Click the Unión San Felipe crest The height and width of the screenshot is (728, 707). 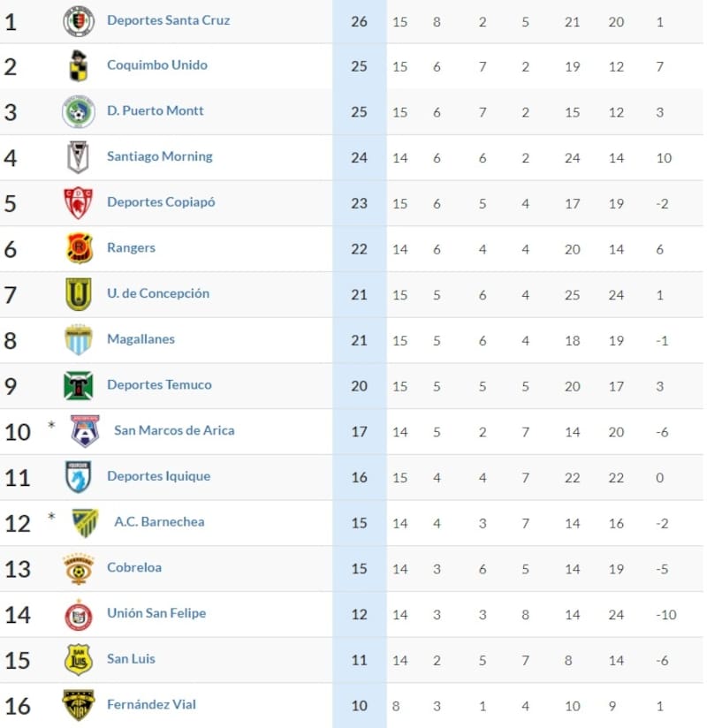(79, 614)
